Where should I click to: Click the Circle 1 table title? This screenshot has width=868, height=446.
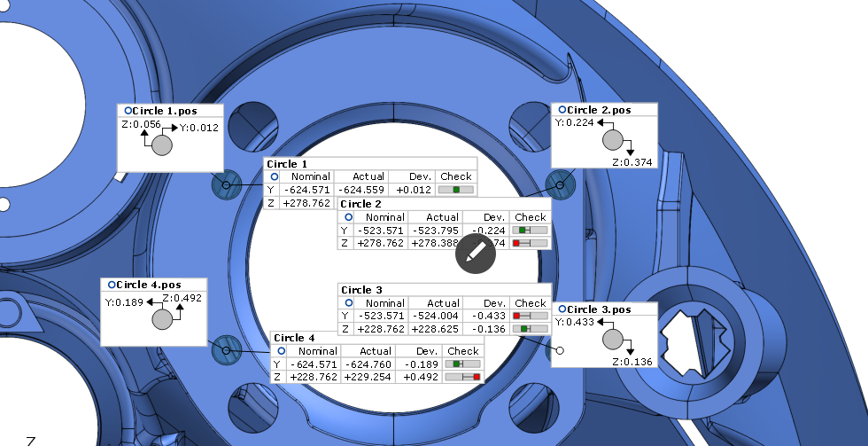tap(287, 164)
